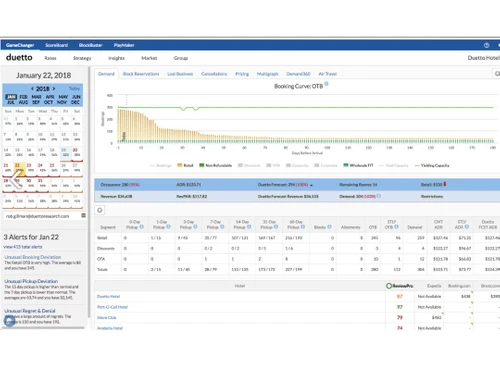
Task: Toggle Non Refundable series in legend
Action: tap(215, 165)
